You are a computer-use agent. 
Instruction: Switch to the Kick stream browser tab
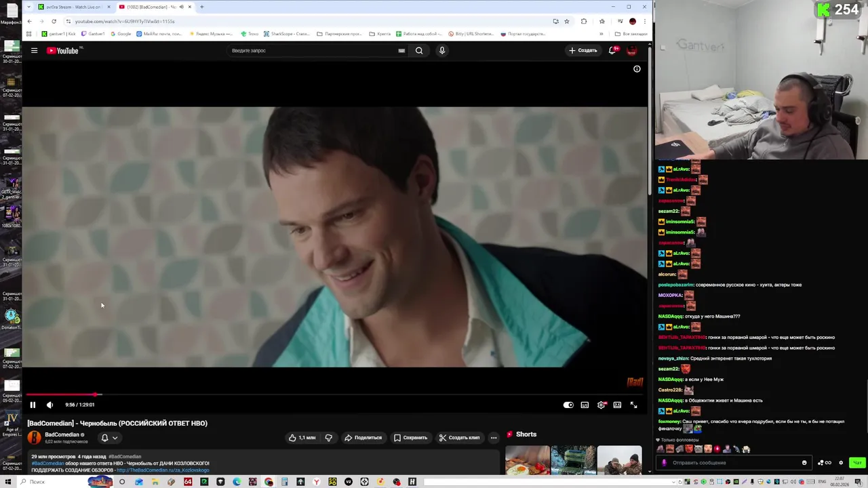coord(73,7)
